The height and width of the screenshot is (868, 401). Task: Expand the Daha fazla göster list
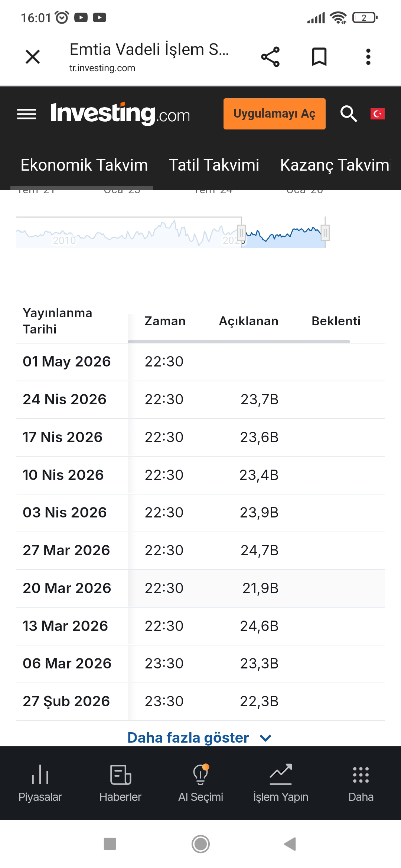click(199, 738)
